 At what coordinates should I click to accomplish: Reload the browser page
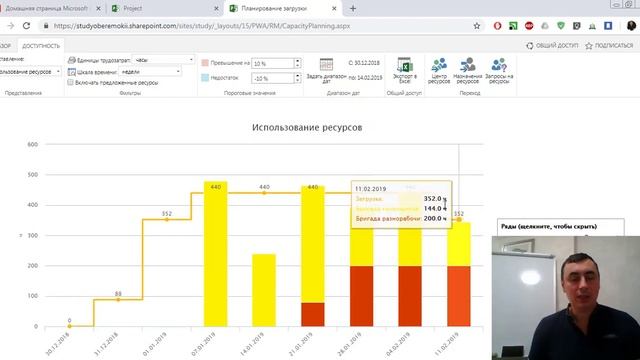click(27, 26)
